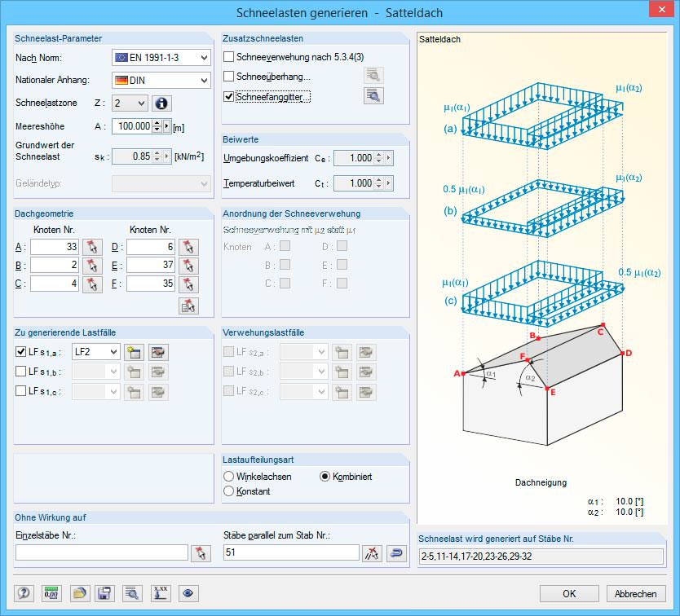Click the node A number field
This screenshot has width=680, height=616.
click(55, 247)
